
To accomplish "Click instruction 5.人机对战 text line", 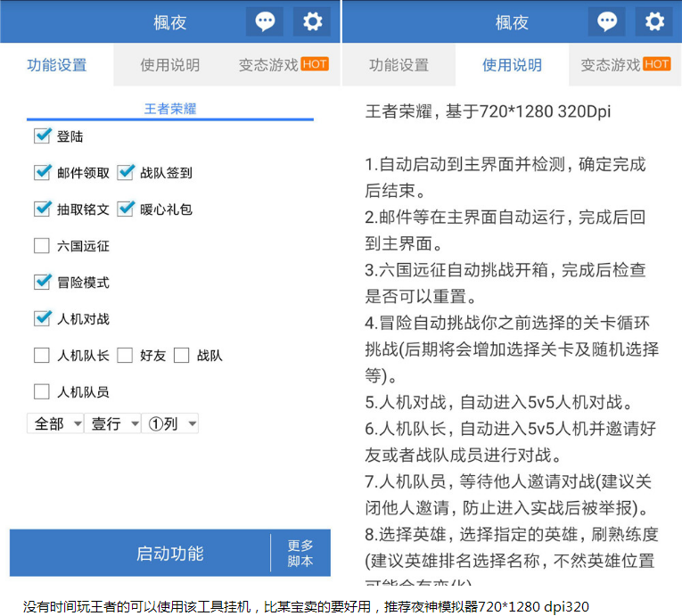I will coord(499,402).
